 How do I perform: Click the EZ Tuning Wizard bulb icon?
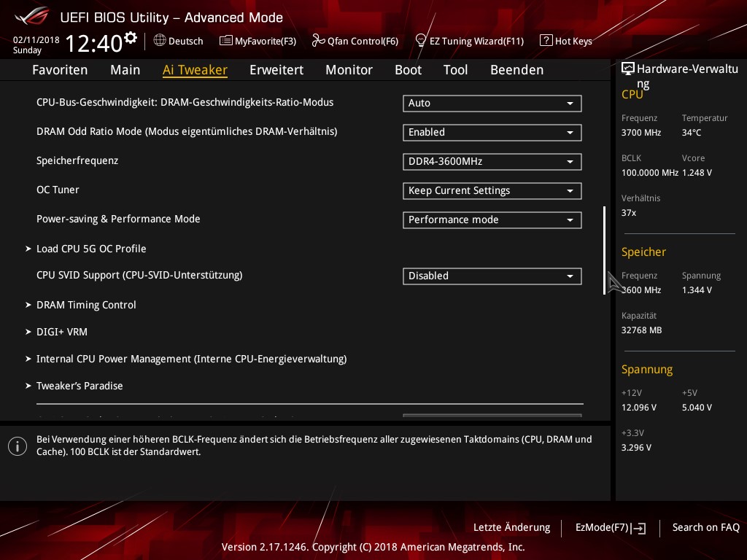[421, 41]
